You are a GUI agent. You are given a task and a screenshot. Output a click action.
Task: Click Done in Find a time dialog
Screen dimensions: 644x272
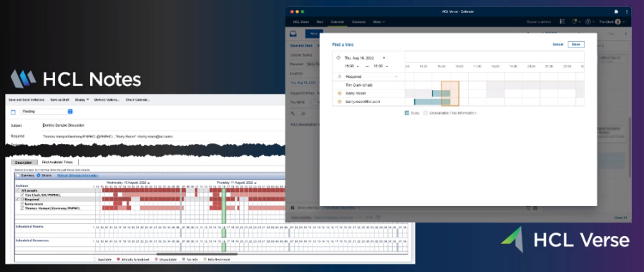click(x=576, y=44)
